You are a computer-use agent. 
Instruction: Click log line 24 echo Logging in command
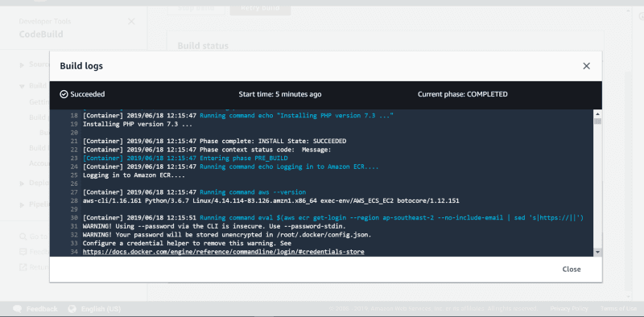click(x=231, y=167)
